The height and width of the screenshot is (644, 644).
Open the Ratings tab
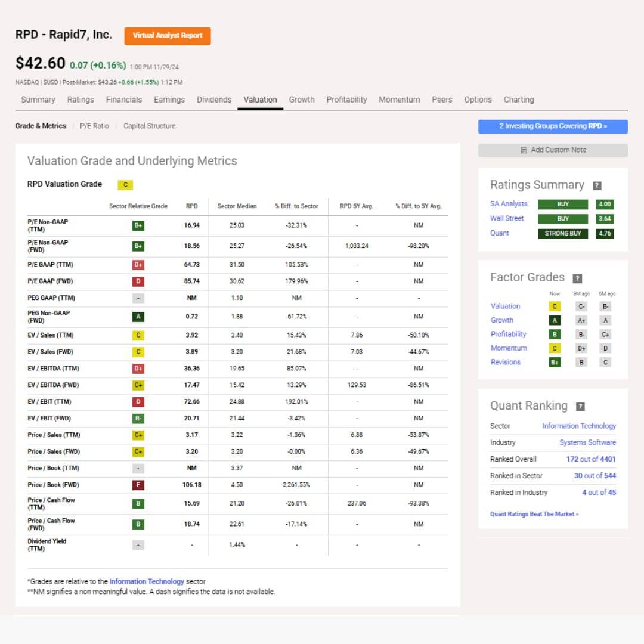(80, 100)
